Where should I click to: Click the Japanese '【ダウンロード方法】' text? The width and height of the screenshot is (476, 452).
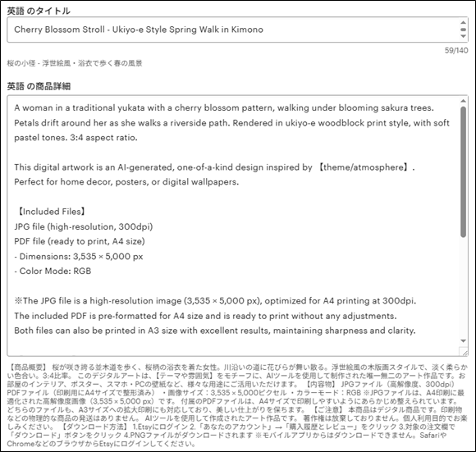click(94, 427)
